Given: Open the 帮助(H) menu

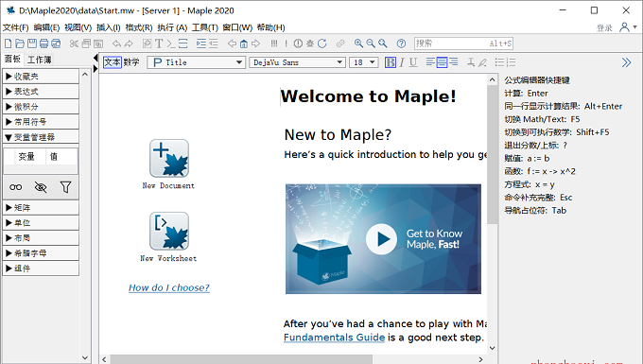Looking at the screenshot, I should [x=270, y=27].
